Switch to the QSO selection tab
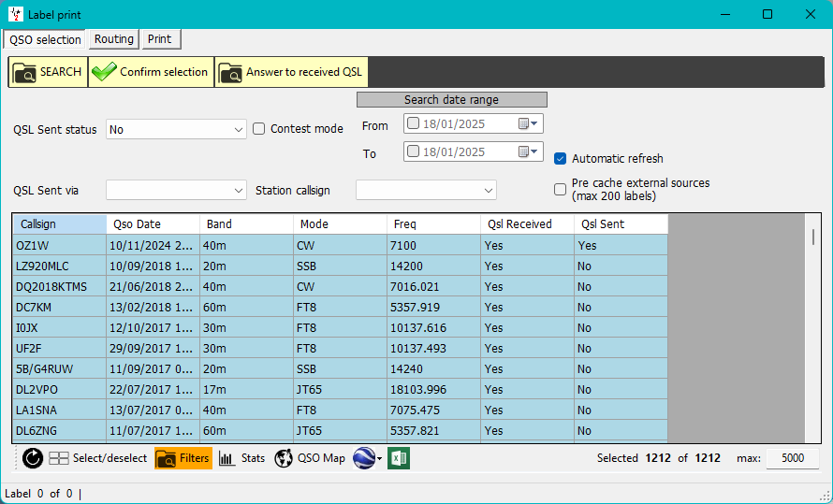833x504 pixels. (45, 40)
